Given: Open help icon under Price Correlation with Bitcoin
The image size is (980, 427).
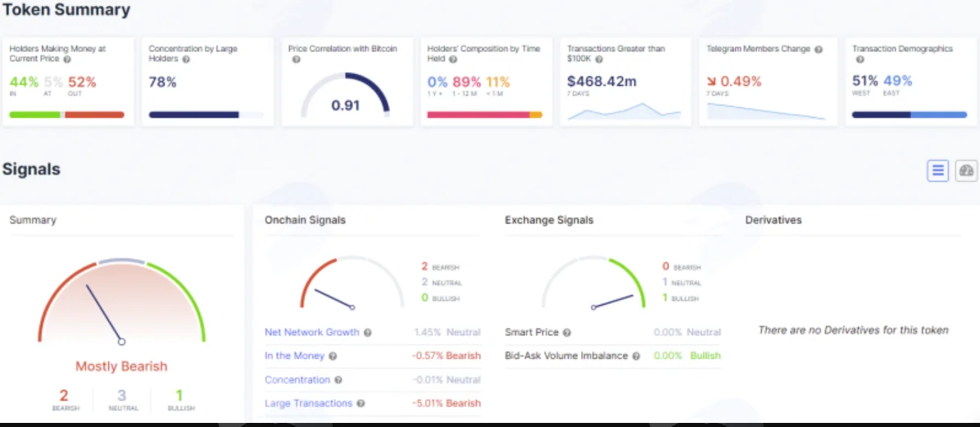Looking at the screenshot, I should (x=297, y=59).
